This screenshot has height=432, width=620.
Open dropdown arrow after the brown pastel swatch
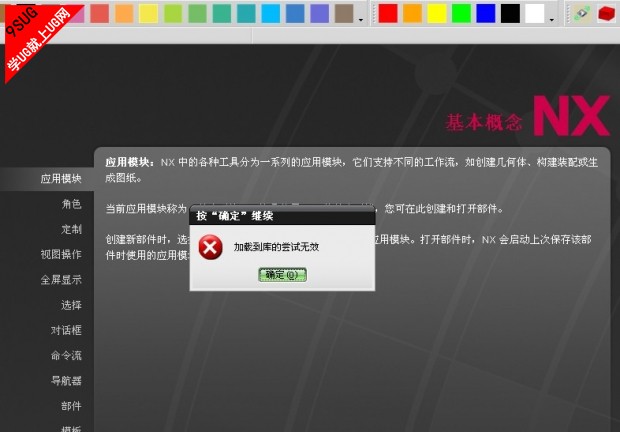(361, 20)
